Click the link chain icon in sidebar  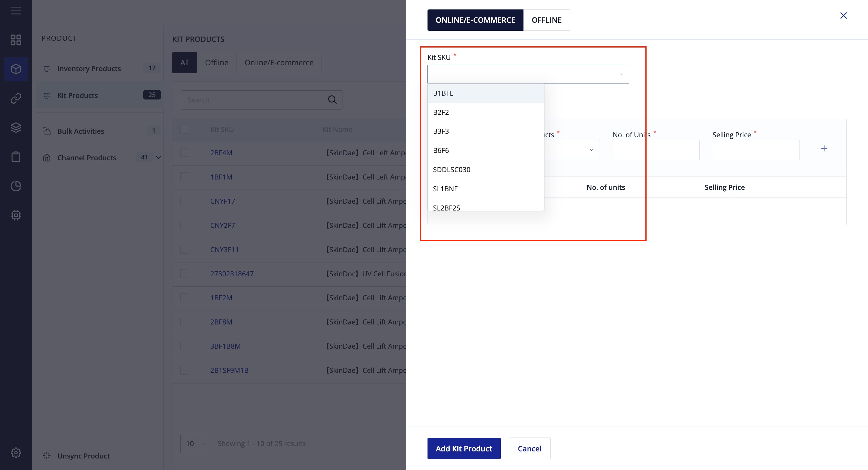point(16,98)
